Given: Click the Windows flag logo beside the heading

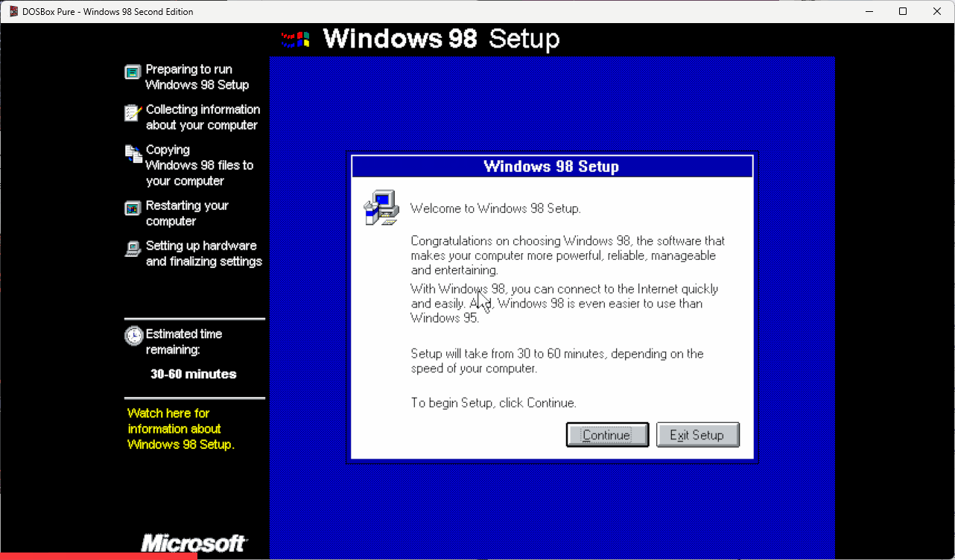Looking at the screenshot, I should click(x=296, y=39).
